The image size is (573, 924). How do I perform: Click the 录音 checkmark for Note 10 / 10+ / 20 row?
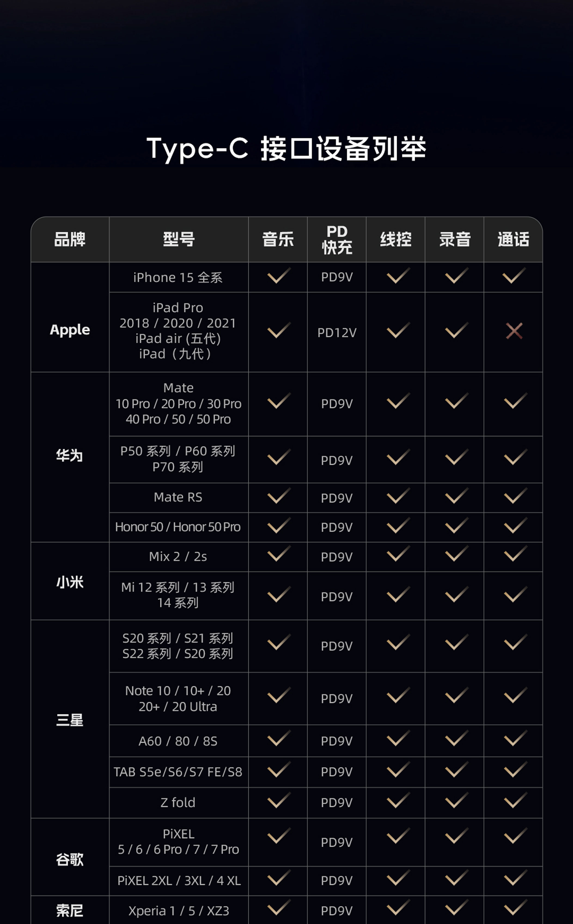[x=456, y=696]
